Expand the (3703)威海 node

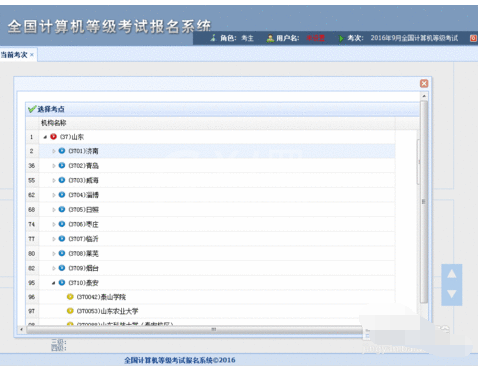(54, 180)
